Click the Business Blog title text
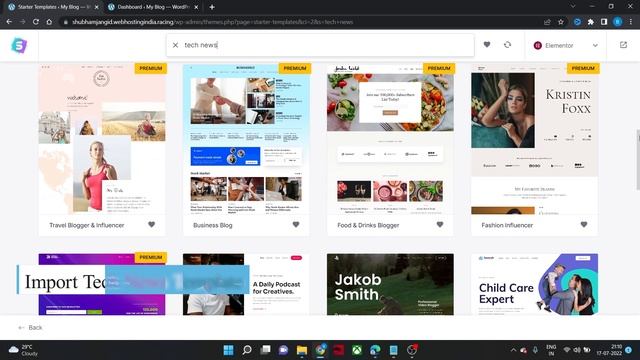This screenshot has width=640, height=360. coord(213,225)
